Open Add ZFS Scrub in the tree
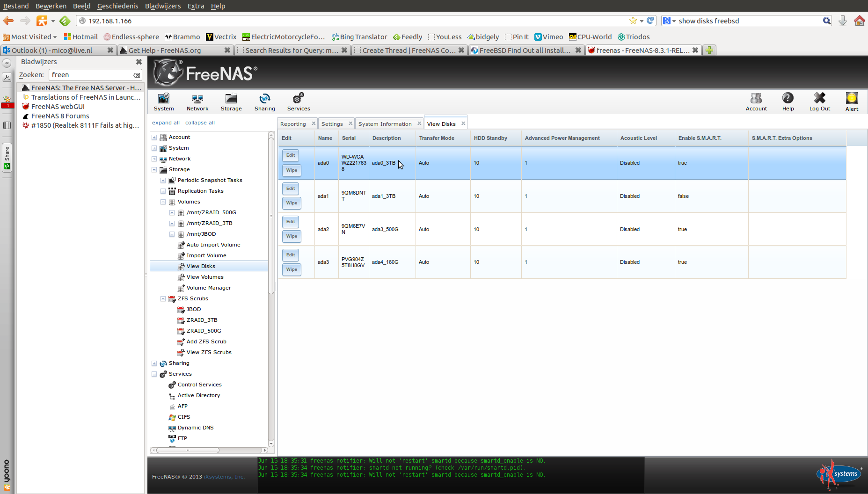This screenshot has height=494, width=868. click(x=206, y=341)
